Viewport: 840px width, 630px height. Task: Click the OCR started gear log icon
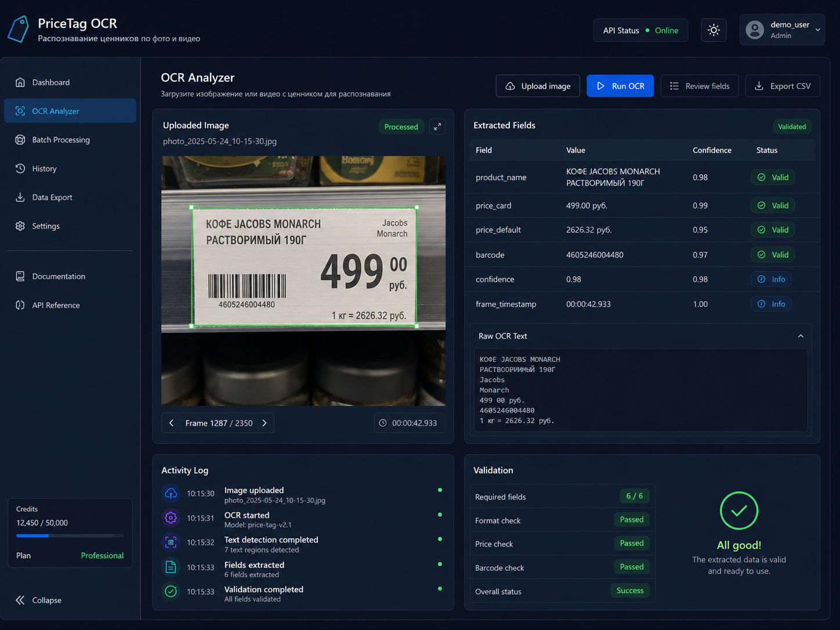coord(171,517)
